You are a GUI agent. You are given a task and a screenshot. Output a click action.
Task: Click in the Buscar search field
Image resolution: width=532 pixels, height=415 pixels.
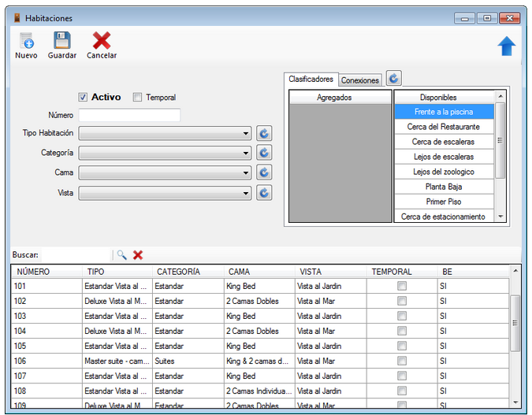[76, 255]
